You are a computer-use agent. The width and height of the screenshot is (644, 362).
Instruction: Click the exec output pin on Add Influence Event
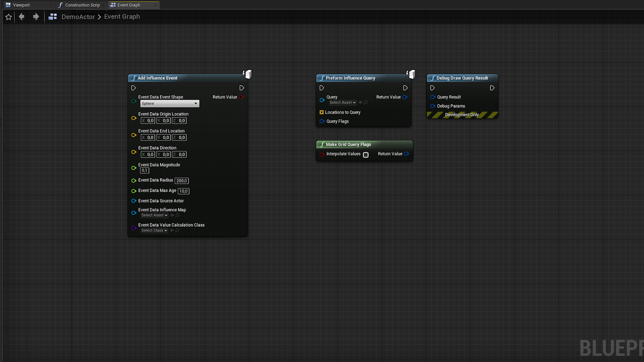(x=241, y=88)
